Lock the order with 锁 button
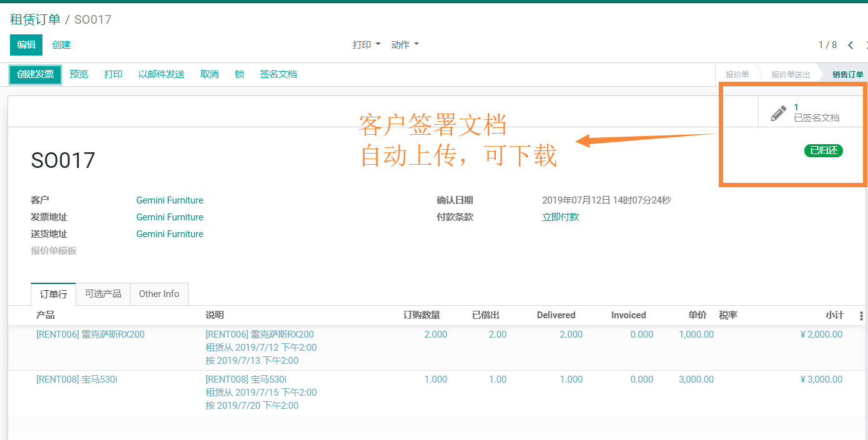 tap(239, 74)
